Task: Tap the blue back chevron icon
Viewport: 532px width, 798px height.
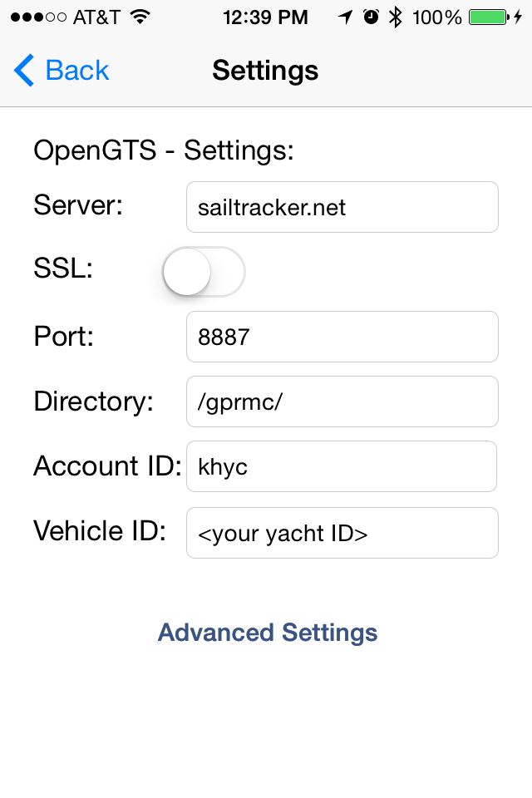Action: (x=24, y=70)
